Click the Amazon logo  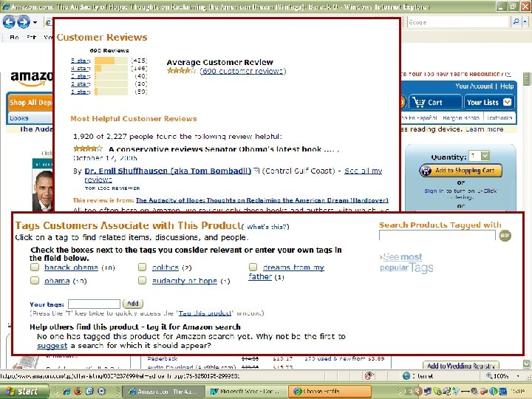31,79
